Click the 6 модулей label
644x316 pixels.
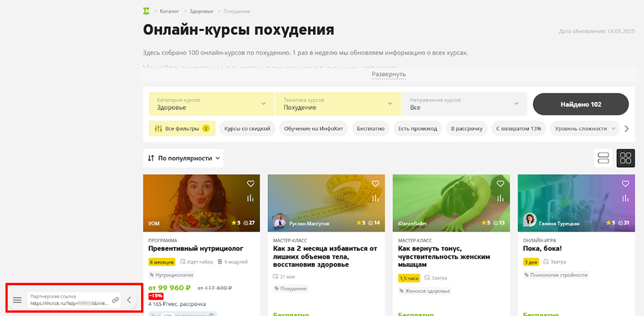pos(232,262)
